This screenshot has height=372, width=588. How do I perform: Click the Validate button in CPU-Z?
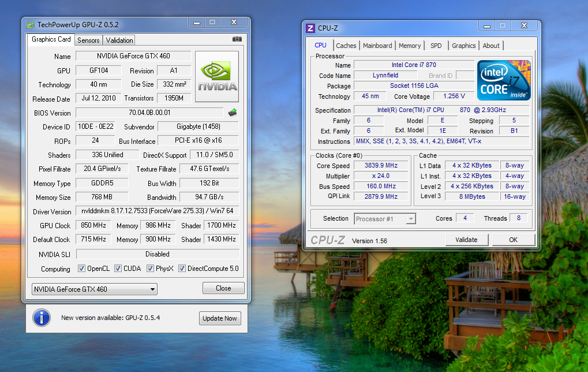pyautogui.click(x=466, y=240)
